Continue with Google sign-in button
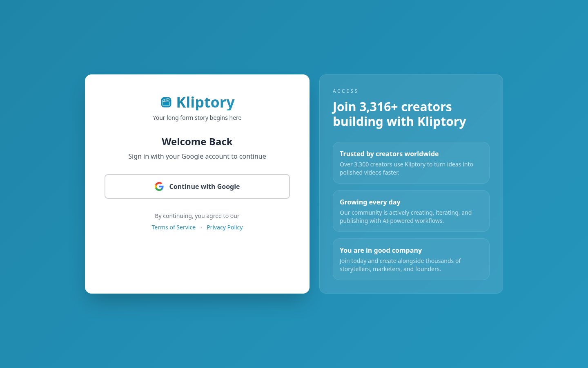Viewport: 588px width, 368px height. [197, 186]
